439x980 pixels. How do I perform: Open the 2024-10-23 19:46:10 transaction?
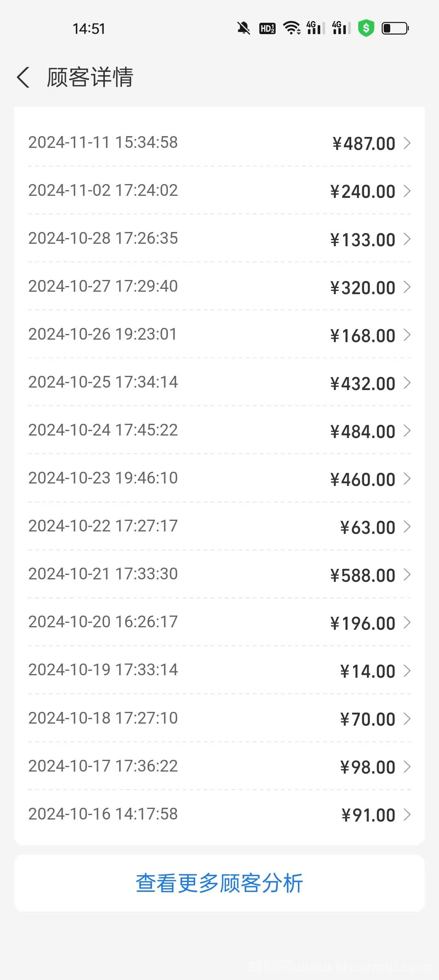[x=219, y=478]
